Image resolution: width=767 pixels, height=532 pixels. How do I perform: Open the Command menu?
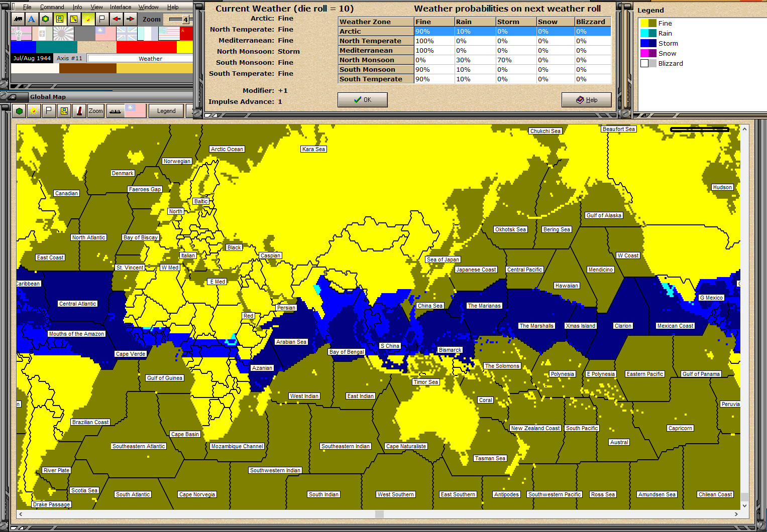52,7
